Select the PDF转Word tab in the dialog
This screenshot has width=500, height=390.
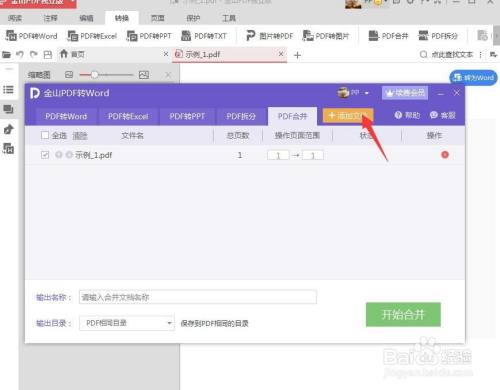pyautogui.click(x=66, y=116)
